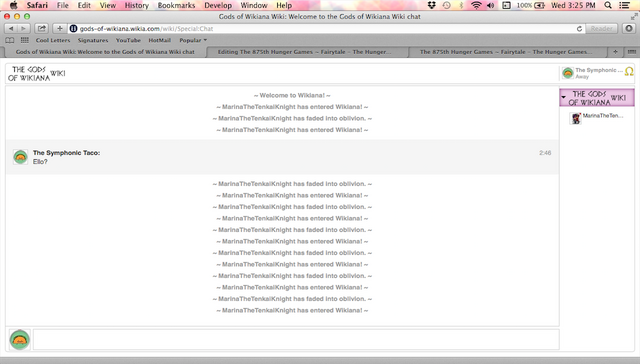Open Spotlight search magnifier
The image size is (640, 364).
(608, 5)
